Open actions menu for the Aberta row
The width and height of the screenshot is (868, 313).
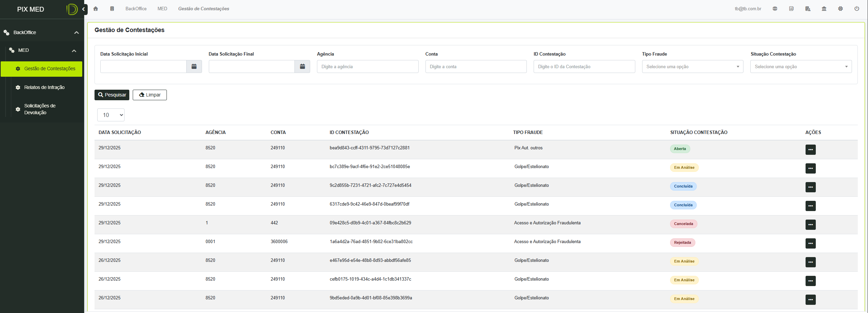tap(810, 150)
